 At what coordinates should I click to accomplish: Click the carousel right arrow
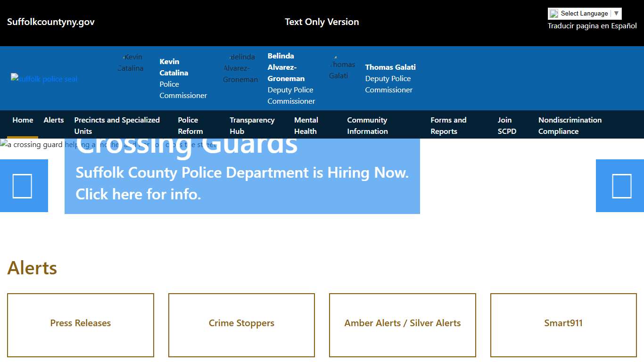pos(620,186)
